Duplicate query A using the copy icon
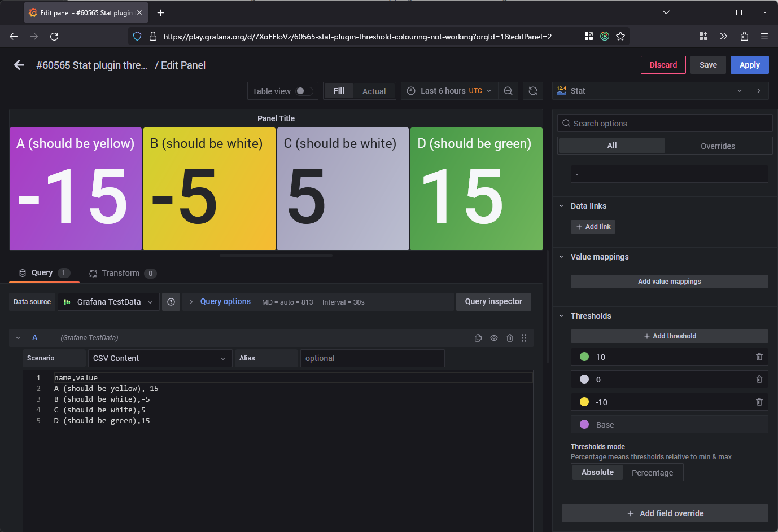The height and width of the screenshot is (532, 778). pyautogui.click(x=478, y=338)
